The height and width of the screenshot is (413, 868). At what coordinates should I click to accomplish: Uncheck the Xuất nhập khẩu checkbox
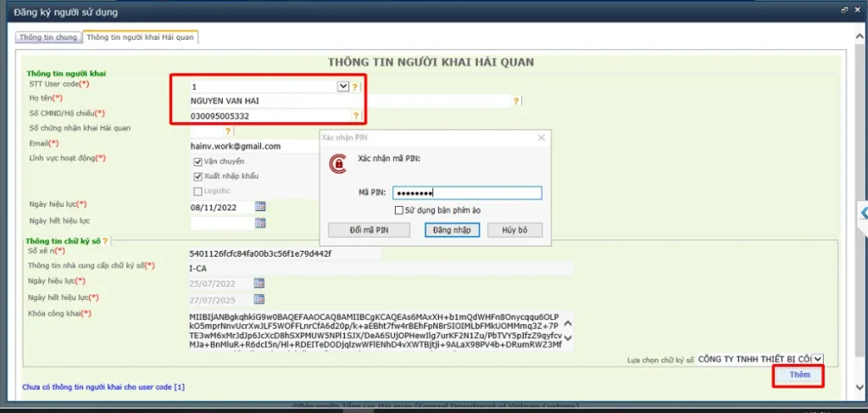198,176
